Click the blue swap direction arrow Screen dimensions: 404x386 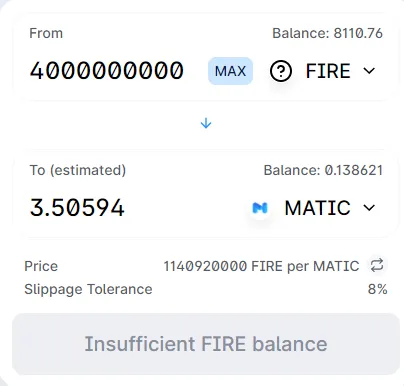coord(206,123)
